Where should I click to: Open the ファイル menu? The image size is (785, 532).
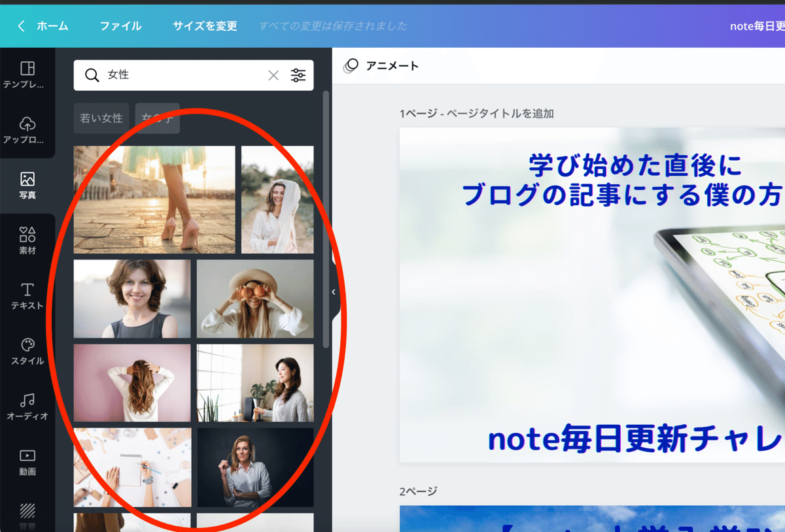coord(120,26)
